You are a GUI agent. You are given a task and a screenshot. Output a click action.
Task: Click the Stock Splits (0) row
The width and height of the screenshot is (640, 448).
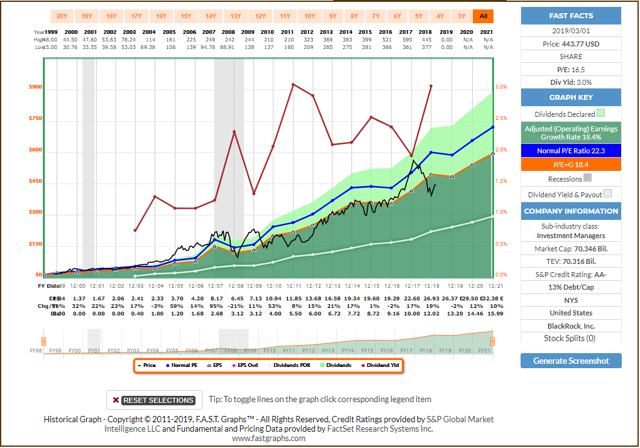[571, 338]
